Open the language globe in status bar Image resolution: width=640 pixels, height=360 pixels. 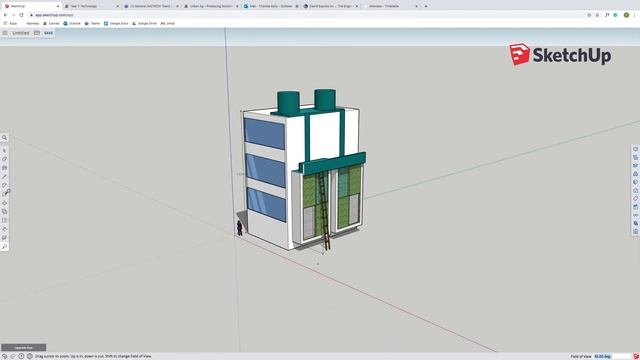tap(29, 356)
